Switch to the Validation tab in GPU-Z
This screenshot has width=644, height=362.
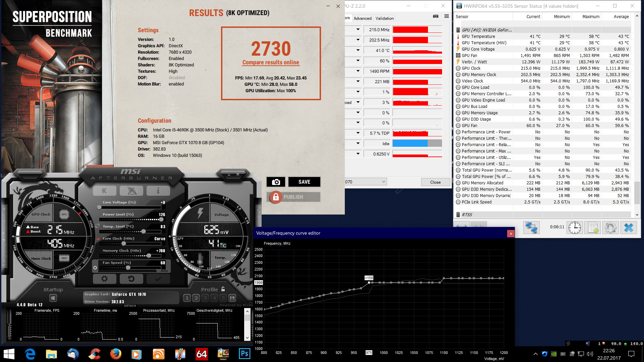384,18
